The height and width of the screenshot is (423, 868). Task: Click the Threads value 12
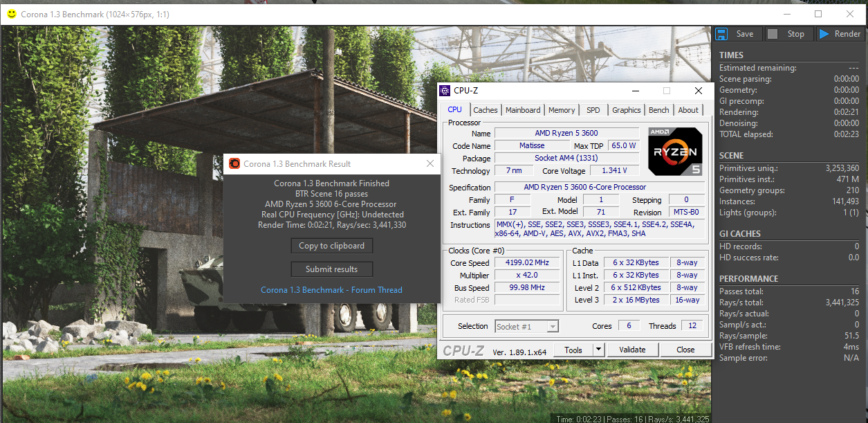(692, 326)
